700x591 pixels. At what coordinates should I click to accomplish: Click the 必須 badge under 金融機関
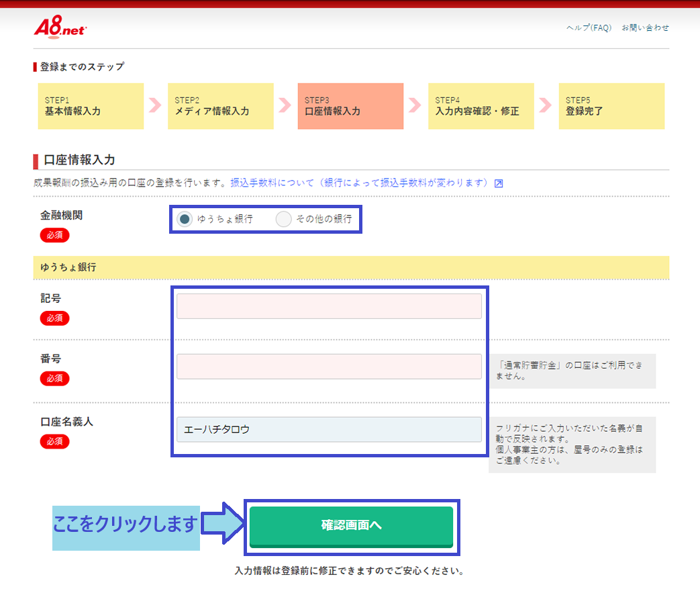[x=54, y=235]
